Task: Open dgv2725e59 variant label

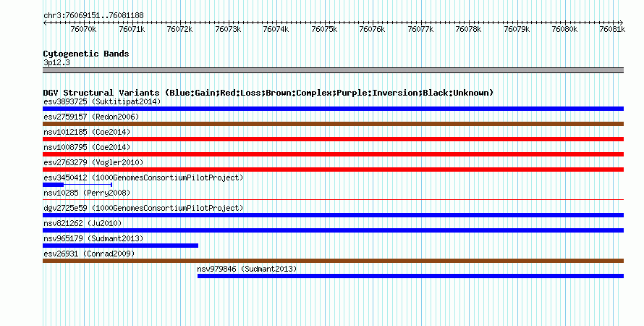Action: (143, 208)
